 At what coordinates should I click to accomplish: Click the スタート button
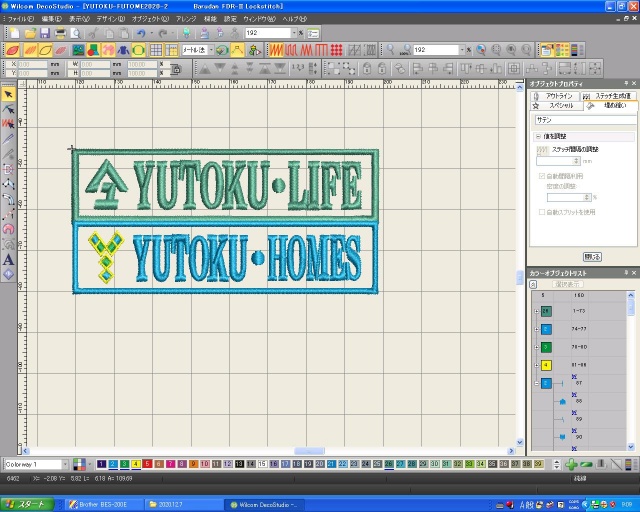(27, 504)
